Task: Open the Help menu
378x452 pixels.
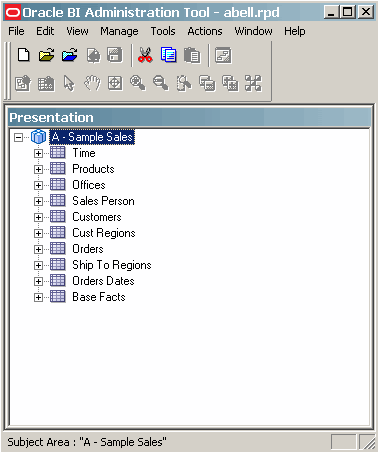Action: pyautogui.click(x=295, y=31)
